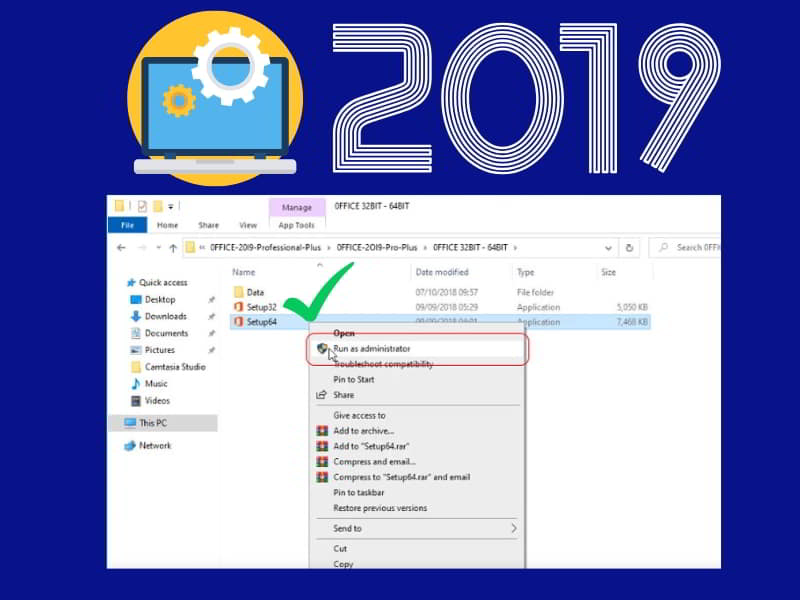
Task: Open the Setup64 application icon
Action: [237, 320]
